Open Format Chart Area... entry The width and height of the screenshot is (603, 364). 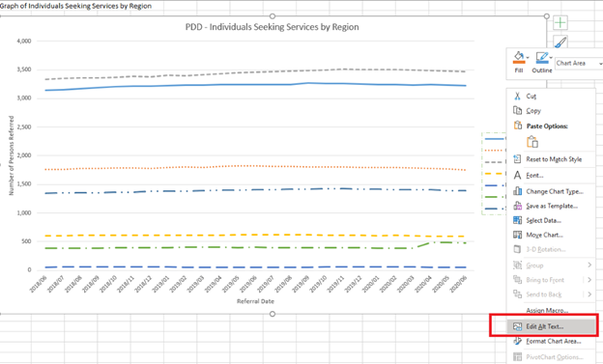pos(554,342)
